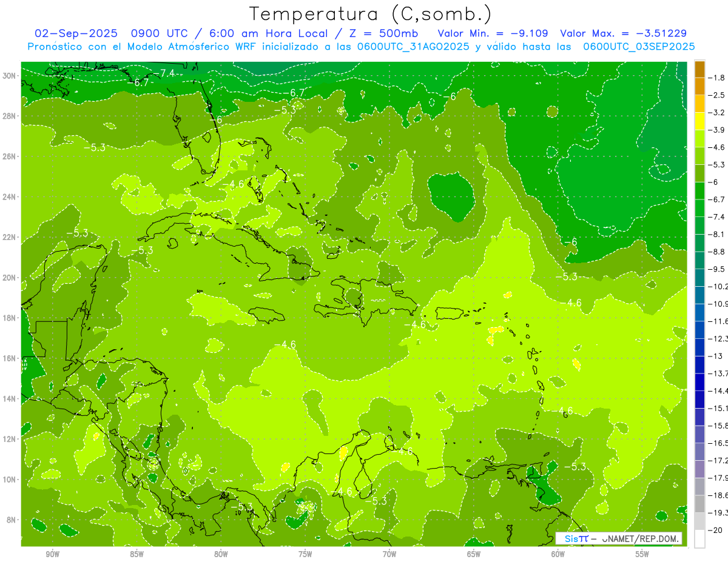
Task: Click the "-11.6" color scale value
Action: (718, 321)
